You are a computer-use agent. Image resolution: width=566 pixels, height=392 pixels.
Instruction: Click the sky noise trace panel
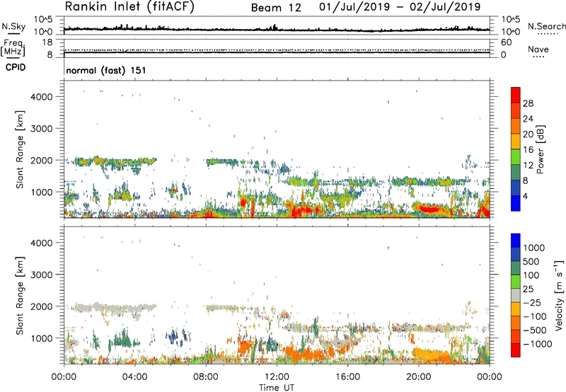(x=277, y=25)
